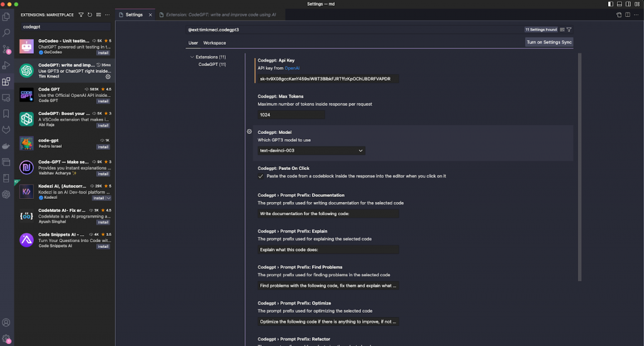Image resolution: width=644 pixels, height=346 pixels.
Task: Open the Manage gear in activity bar
Action: pyautogui.click(x=6, y=339)
